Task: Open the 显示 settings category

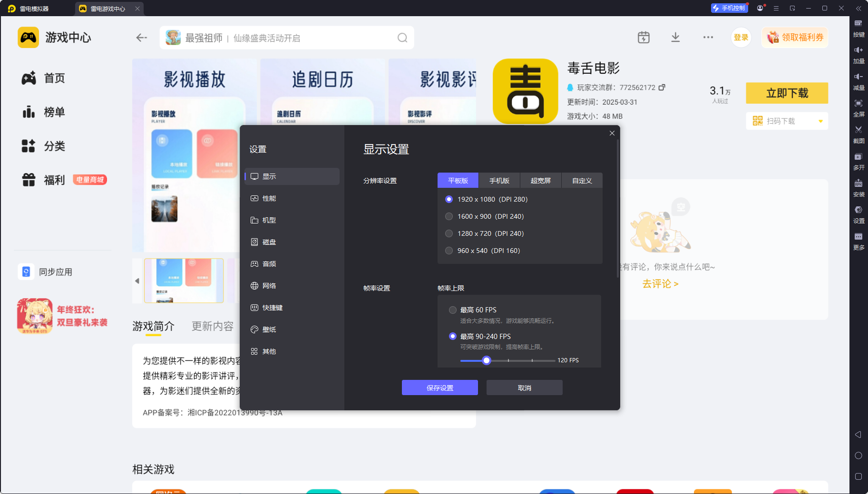Action: [292, 176]
